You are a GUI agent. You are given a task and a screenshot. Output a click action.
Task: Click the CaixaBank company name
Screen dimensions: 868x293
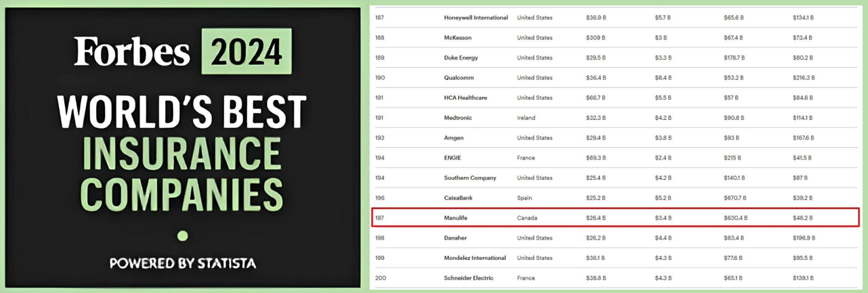458,198
